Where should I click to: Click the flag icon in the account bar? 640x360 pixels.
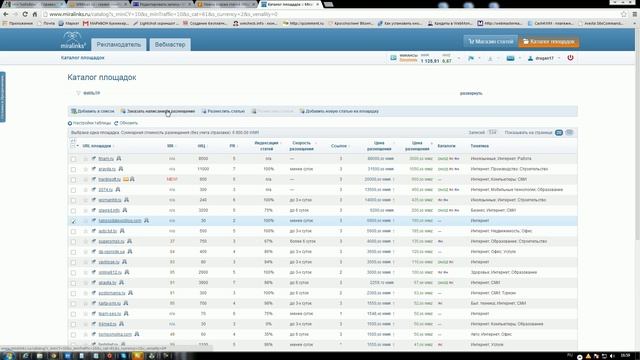click(x=471, y=58)
